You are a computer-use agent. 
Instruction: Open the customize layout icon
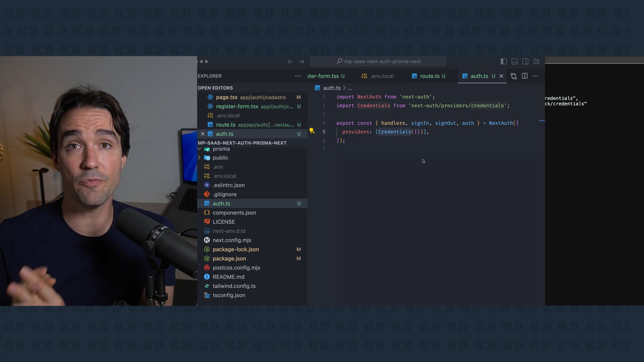pyautogui.click(x=536, y=61)
